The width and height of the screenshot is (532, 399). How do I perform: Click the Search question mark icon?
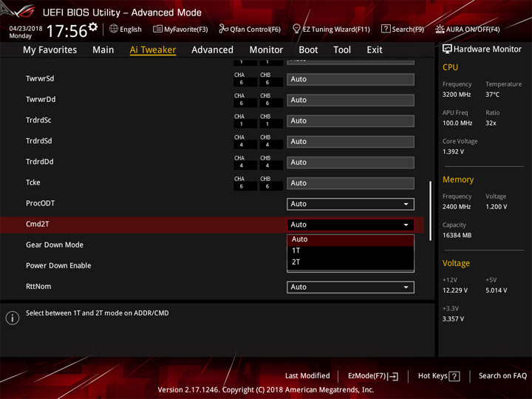[x=386, y=29]
